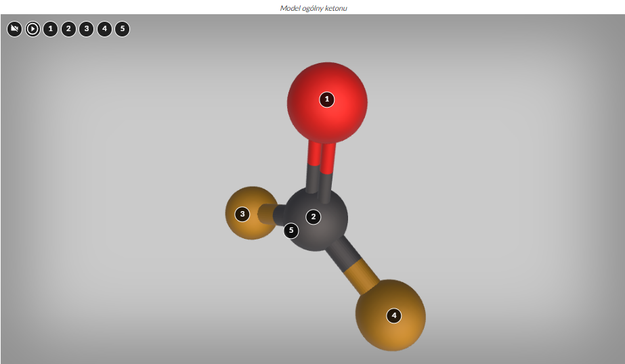625x364 pixels.
Task: Open hotspot marker 4 on lower-right orange atom
Action: point(393,315)
